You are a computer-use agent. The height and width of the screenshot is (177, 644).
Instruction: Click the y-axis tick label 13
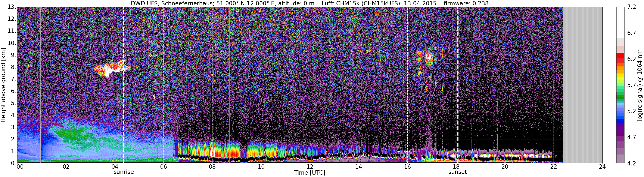pos(12,7)
